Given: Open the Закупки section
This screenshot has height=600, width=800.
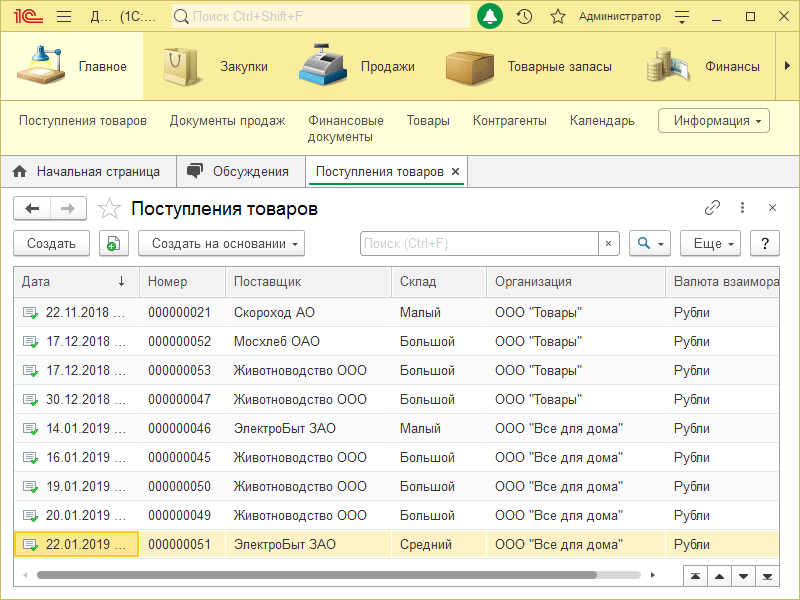Looking at the screenshot, I should pyautogui.click(x=215, y=66).
